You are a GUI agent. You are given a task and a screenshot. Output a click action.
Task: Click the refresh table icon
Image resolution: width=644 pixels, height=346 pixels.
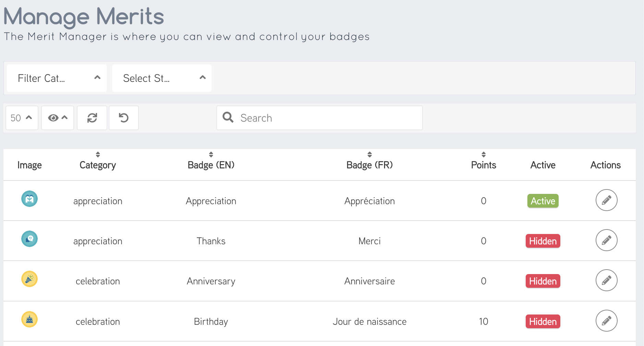tap(92, 118)
